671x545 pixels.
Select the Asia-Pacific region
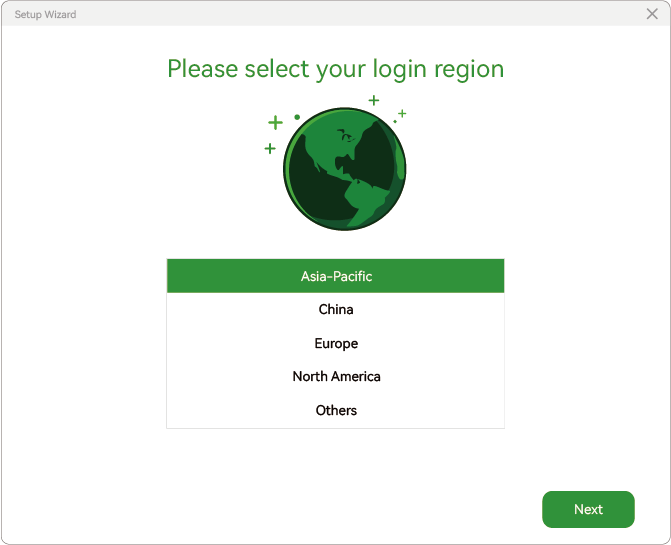[336, 276]
